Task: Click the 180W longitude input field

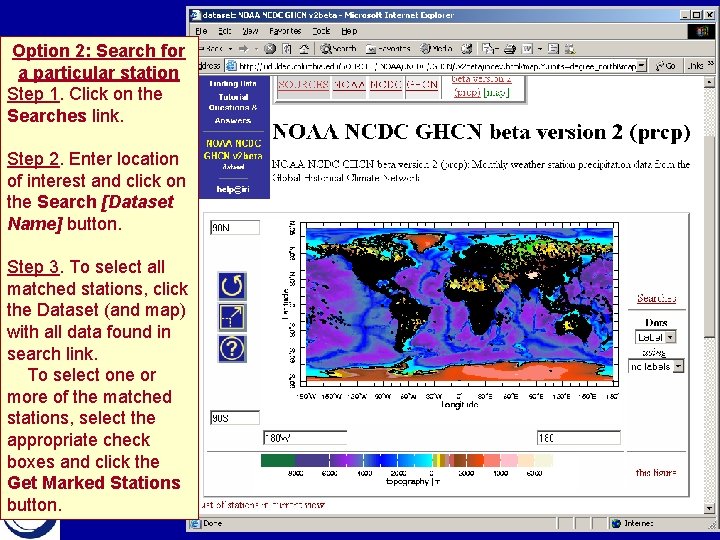Action: 304,438
